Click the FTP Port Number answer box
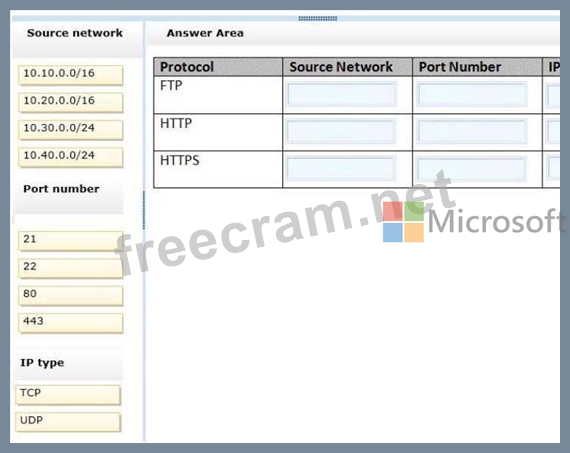The width and height of the screenshot is (570, 453). click(x=472, y=95)
